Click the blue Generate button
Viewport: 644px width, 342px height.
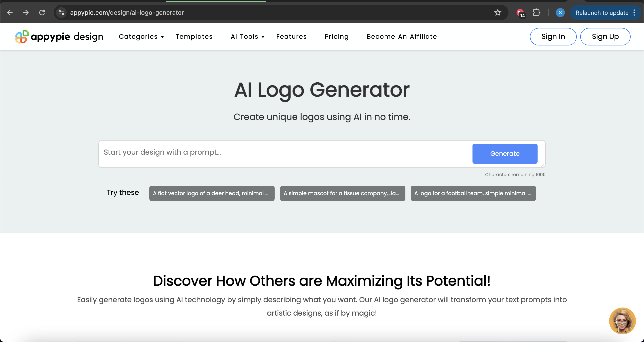(504, 154)
